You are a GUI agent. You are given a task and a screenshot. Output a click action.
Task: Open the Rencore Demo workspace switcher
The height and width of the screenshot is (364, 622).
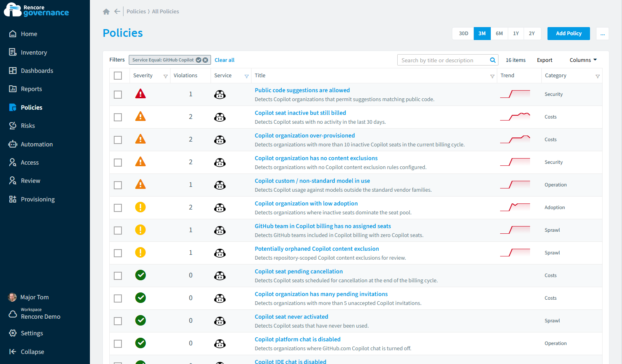click(x=34, y=314)
